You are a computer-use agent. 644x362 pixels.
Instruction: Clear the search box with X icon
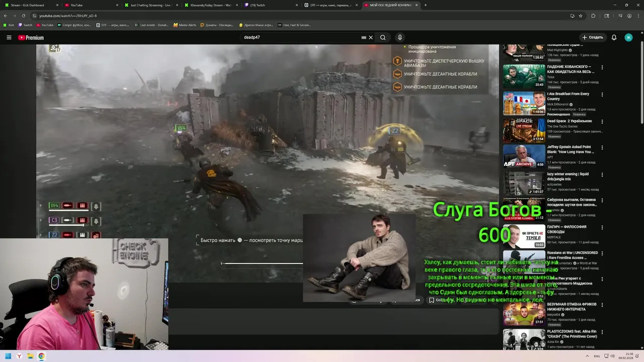(x=371, y=37)
